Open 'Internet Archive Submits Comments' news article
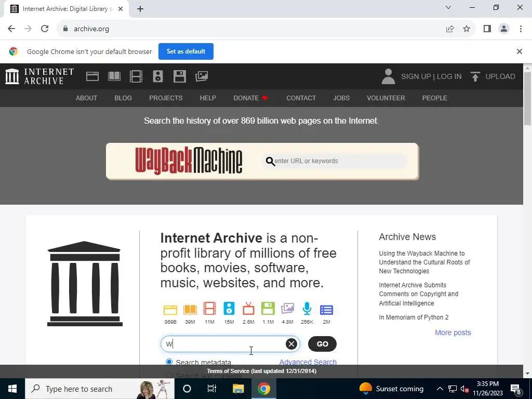 (419, 294)
